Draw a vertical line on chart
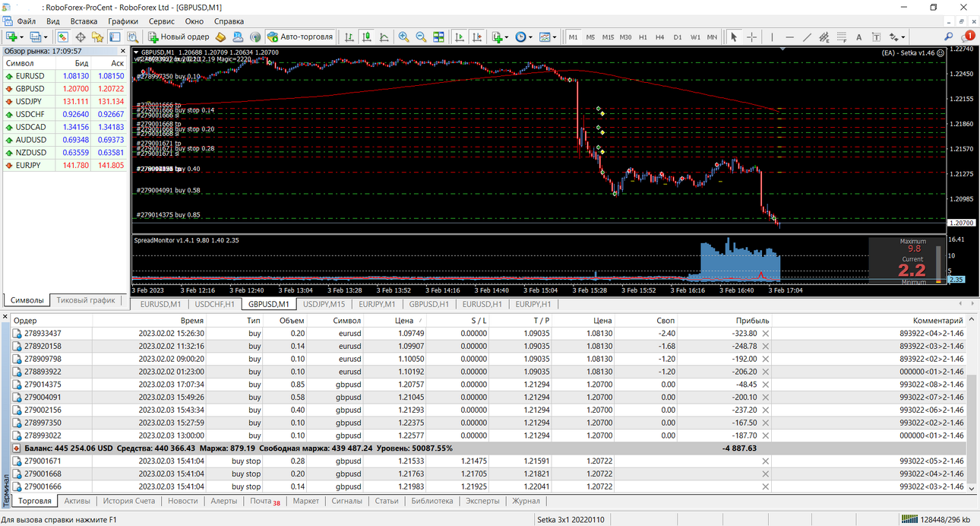The width and height of the screenshot is (980, 526). pyautogui.click(x=772, y=36)
